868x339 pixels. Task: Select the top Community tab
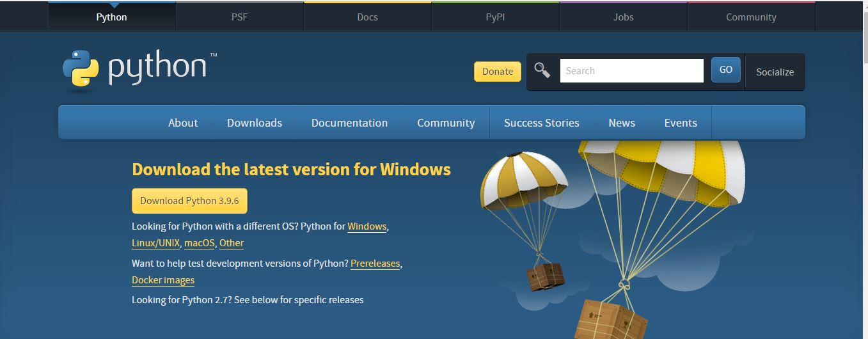[751, 17]
